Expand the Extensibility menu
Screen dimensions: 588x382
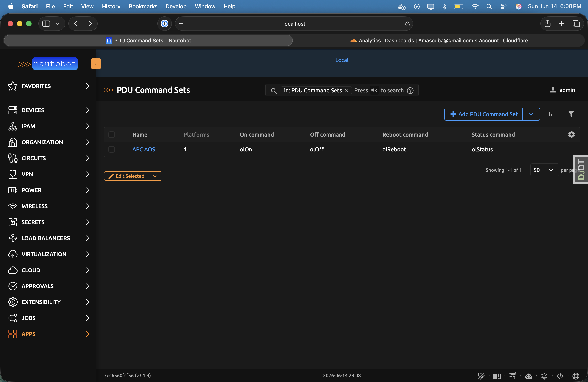point(48,302)
